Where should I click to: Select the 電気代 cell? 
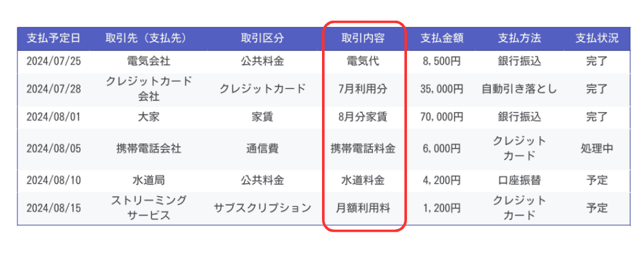pos(363,62)
